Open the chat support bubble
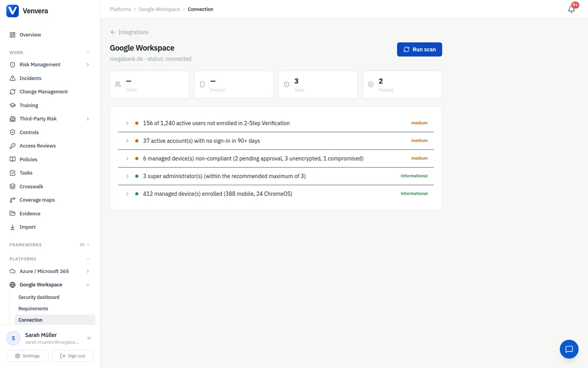Image resolution: width=588 pixels, height=368 pixels. pyautogui.click(x=569, y=349)
